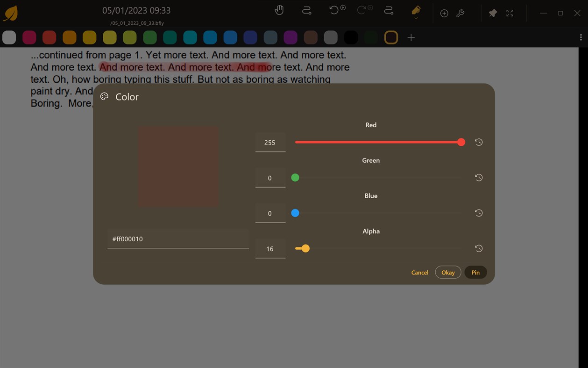
Task: Open the app menu via the leaf logo
Action: point(10,13)
